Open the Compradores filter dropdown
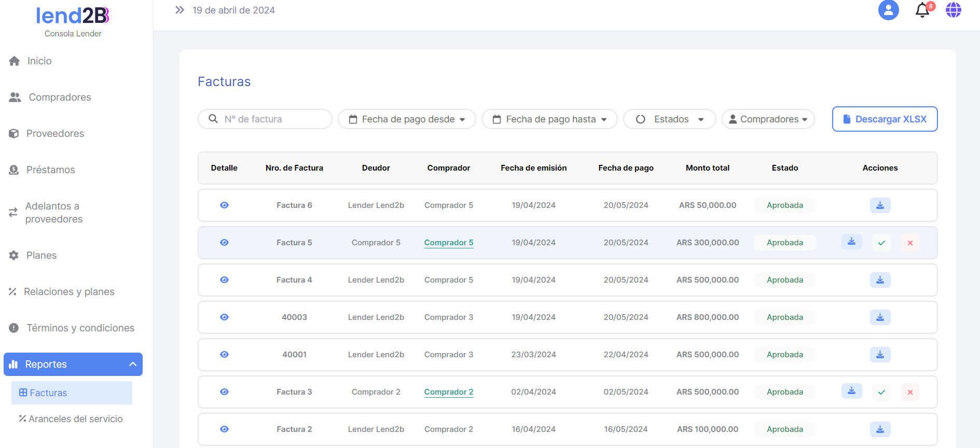 click(768, 119)
